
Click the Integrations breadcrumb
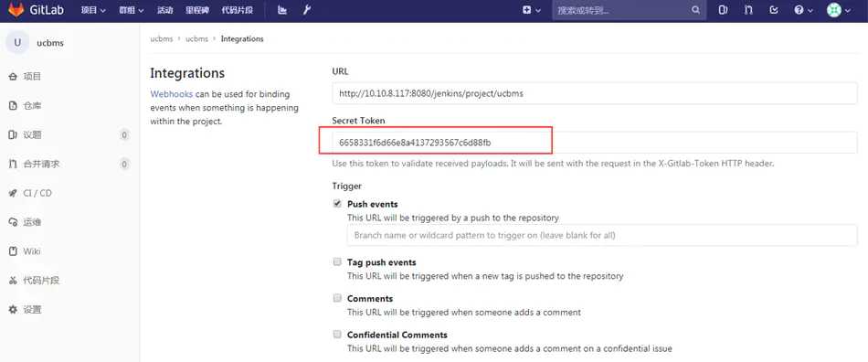(242, 38)
